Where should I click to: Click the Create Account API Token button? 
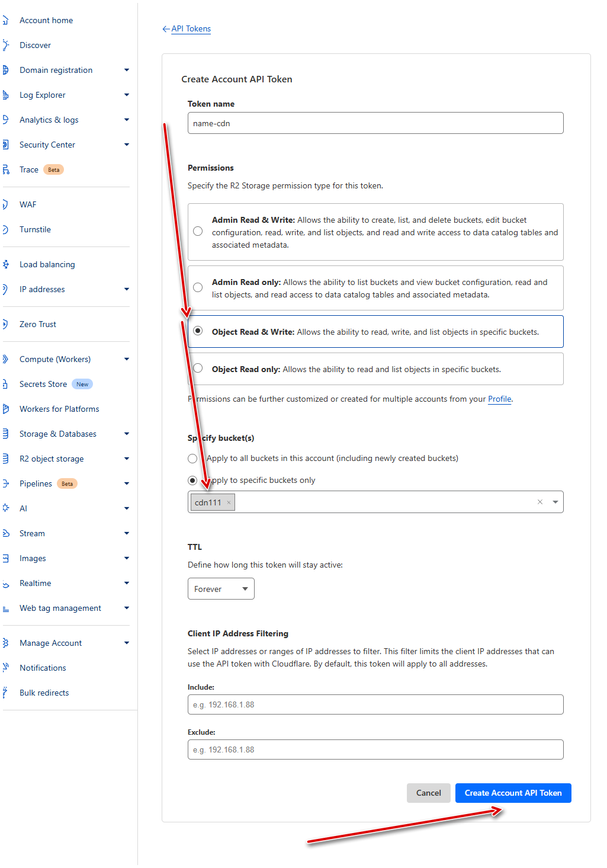[513, 793]
